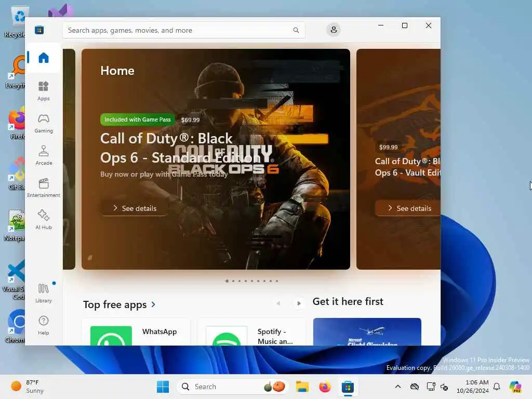Open the user account profile icon
The image size is (532, 399).
point(334,30)
